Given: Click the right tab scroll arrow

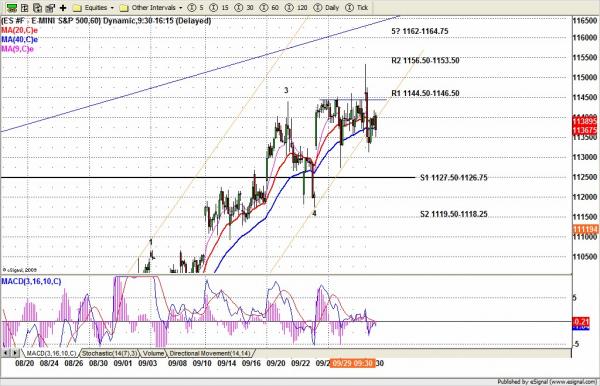Looking at the screenshot, I should pyautogui.click(x=15, y=353).
